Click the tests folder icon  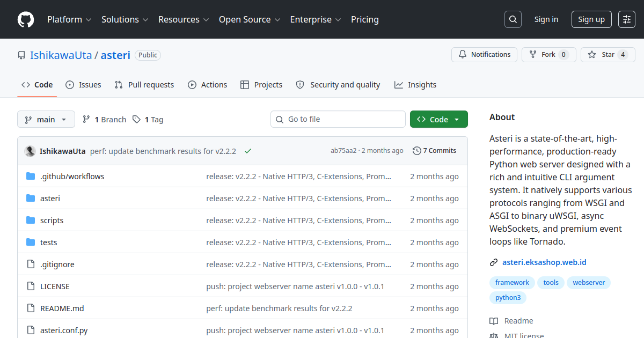tap(31, 243)
